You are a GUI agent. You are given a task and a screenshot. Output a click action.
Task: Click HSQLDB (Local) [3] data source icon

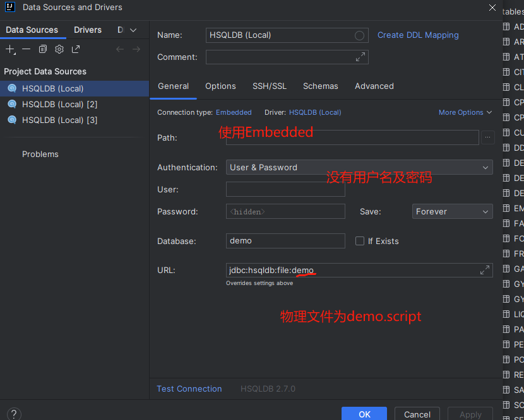tap(12, 120)
